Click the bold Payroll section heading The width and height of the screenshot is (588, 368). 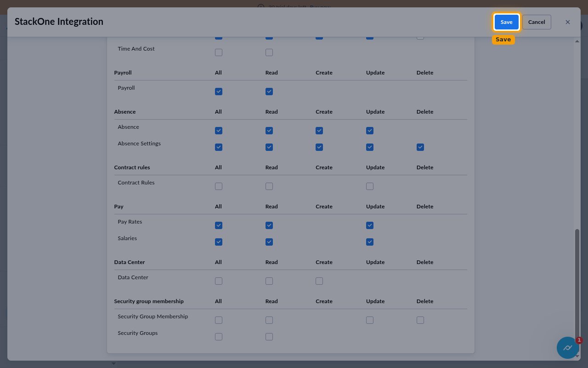click(x=123, y=73)
